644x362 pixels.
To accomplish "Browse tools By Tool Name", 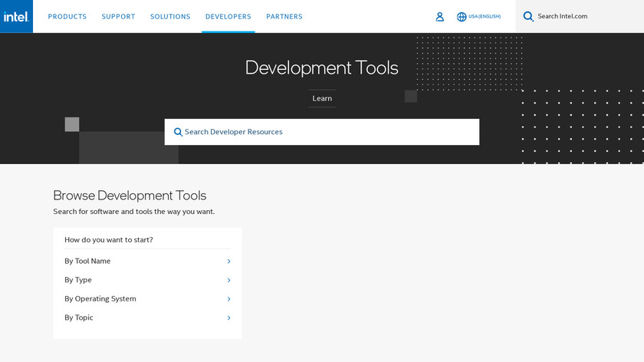I will (x=147, y=261).
